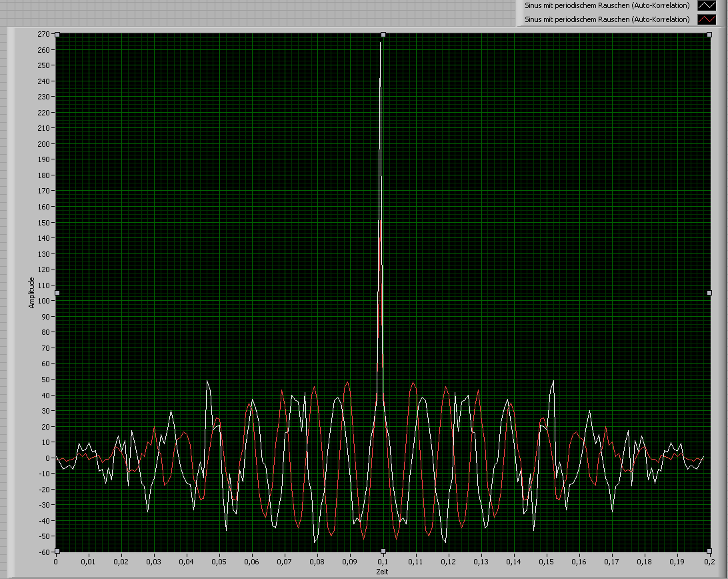The height and width of the screenshot is (579, 728).
Task: Click the bottom-right graph resize handle
Action: pos(709,551)
